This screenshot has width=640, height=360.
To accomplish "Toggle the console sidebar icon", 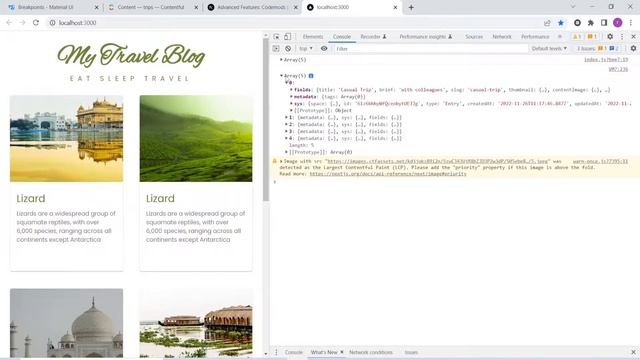I will 276,49.
